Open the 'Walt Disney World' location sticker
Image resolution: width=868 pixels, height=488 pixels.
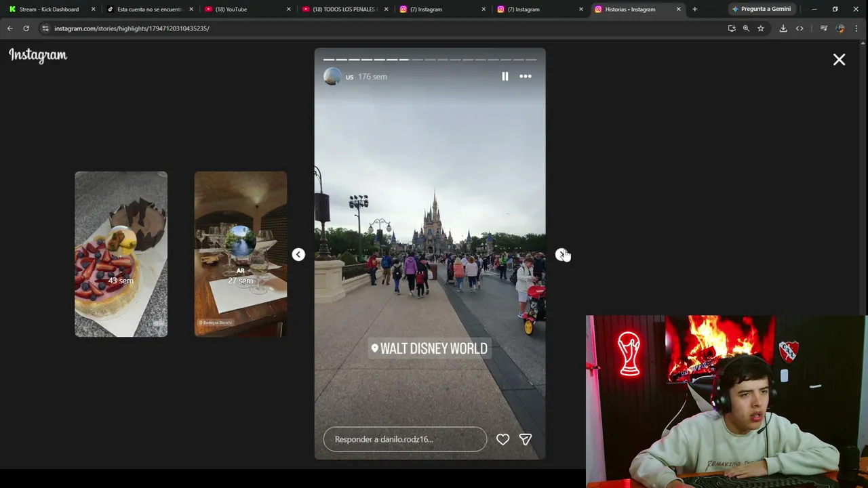pyautogui.click(x=429, y=348)
